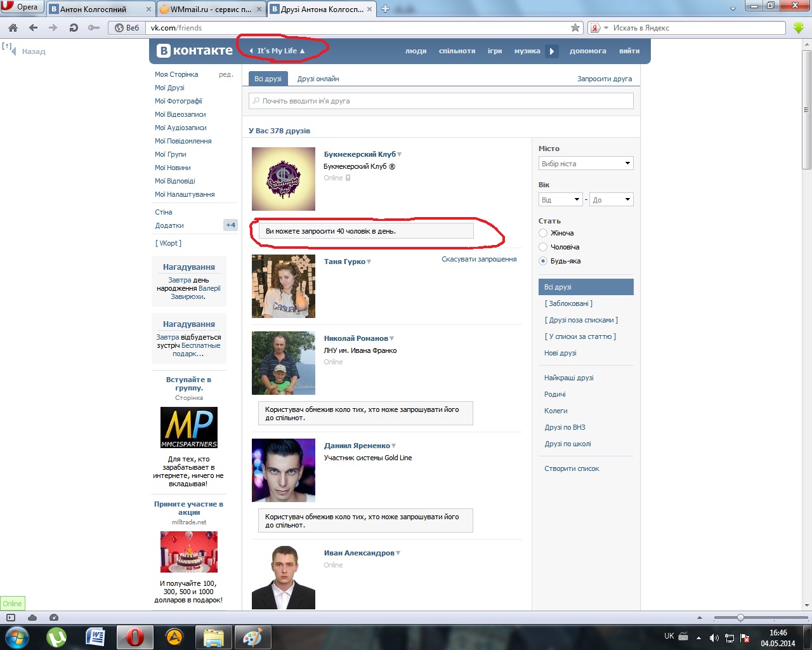Open the Від minimum age dropdown
Screen dimensions: 812x650
(x=561, y=200)
